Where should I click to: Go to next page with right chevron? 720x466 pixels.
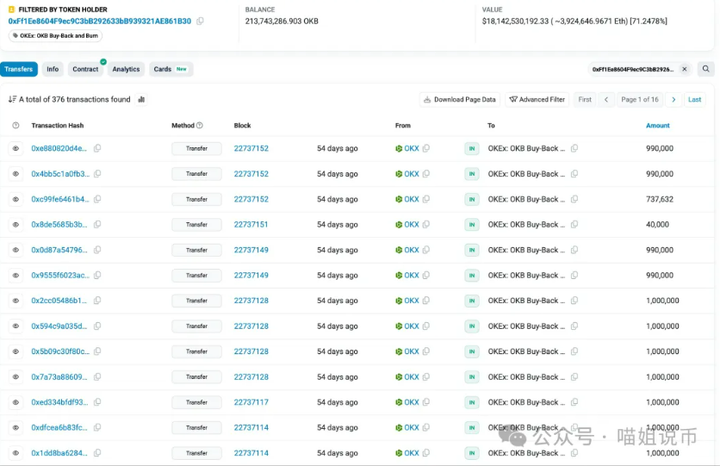click(674, 100)
